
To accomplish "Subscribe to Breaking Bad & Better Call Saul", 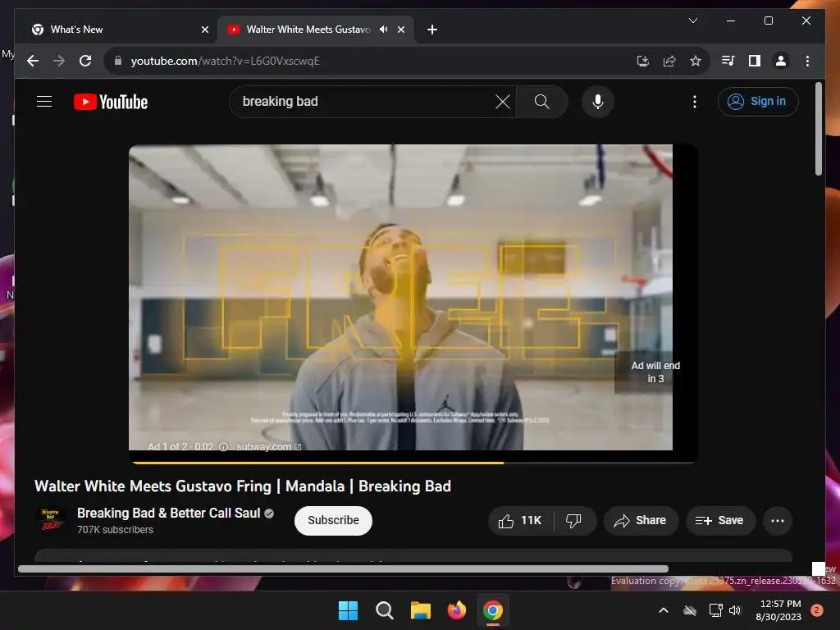I will pyautogui.click(x=333, y=520).
